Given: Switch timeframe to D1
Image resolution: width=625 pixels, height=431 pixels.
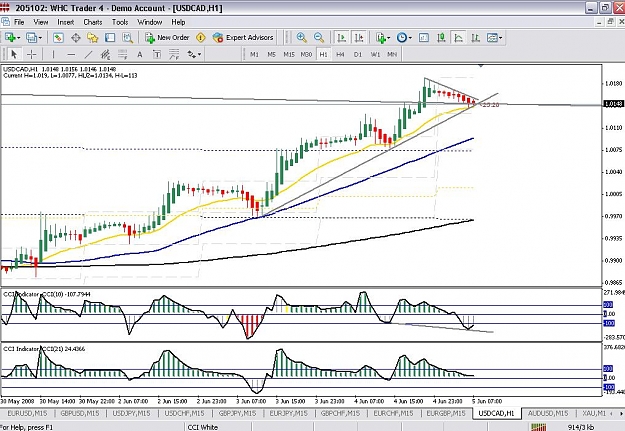Looking at the screenshot, I should (358, 54).
